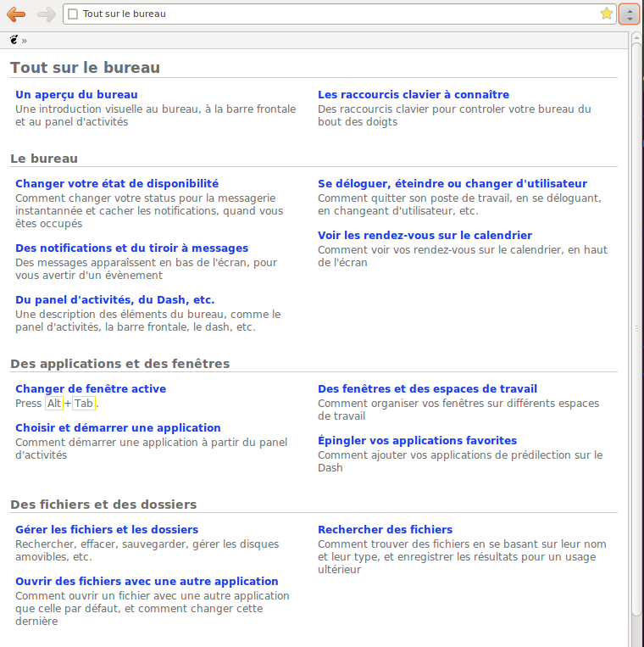Open 'Les raccourcis clavier à connaître' link

coord(413,94)
